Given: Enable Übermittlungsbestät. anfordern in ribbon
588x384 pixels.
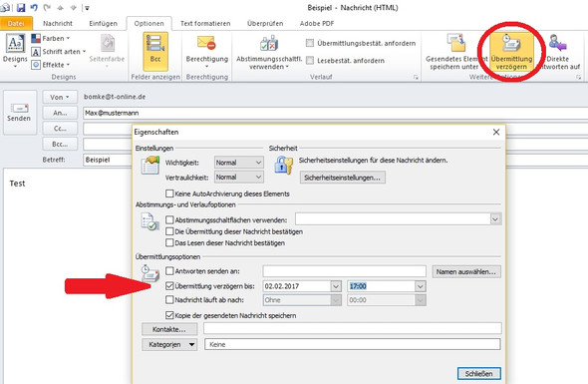Looking at the screenshot, I should pos(310,43).
